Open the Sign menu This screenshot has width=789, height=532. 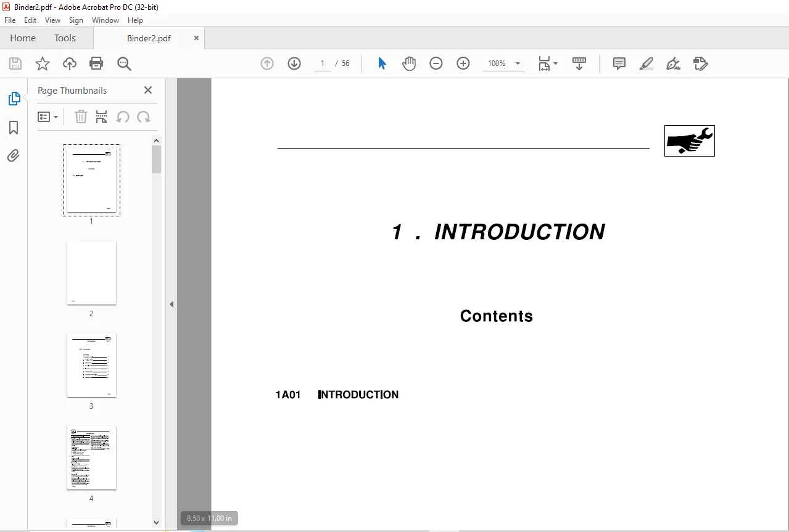click(76, 20)
